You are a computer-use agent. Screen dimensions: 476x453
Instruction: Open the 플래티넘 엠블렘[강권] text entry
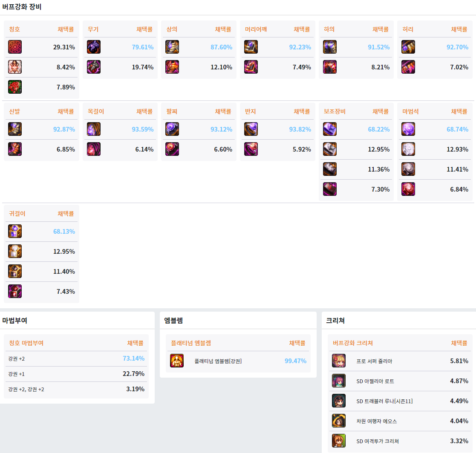(x=218, y=361)
